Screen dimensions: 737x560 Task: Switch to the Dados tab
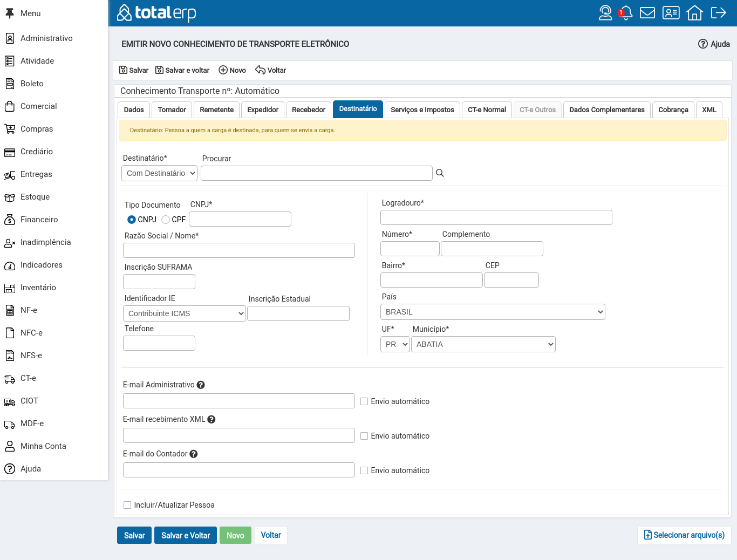tap(134, 110)
